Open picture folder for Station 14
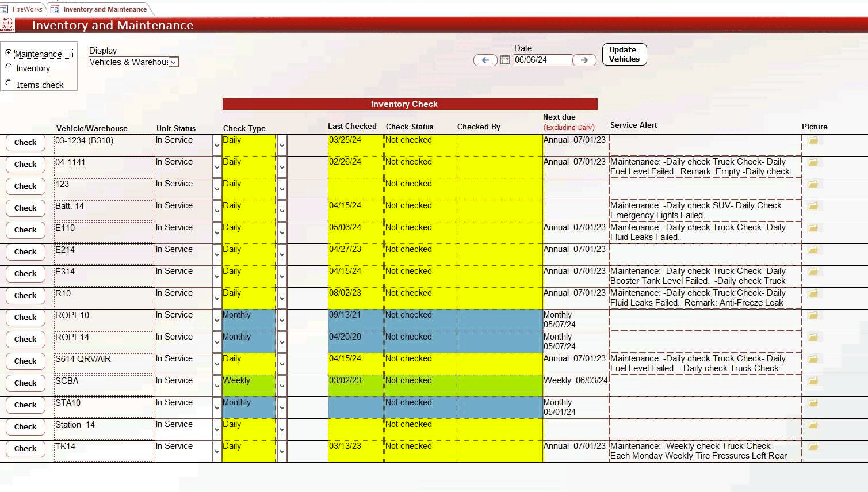868x492 pixels. pos(813,425)
